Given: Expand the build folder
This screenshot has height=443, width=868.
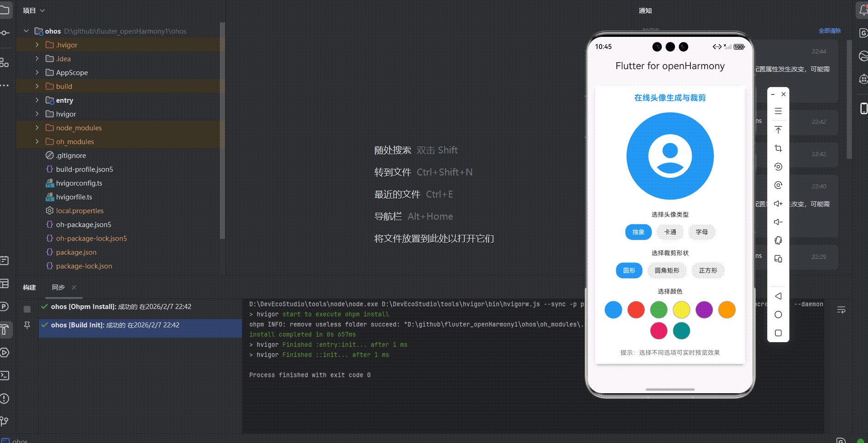Looking at the screenshot, I should 37,86.
